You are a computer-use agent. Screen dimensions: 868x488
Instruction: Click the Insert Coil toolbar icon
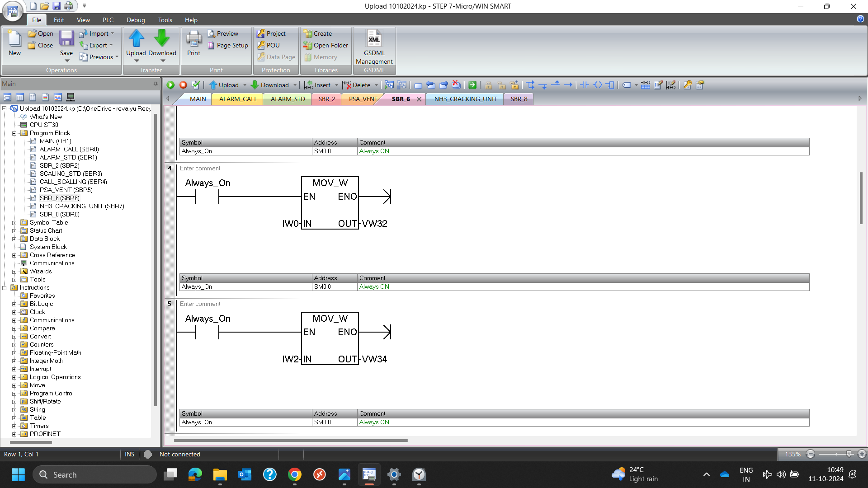click(598, 85)
